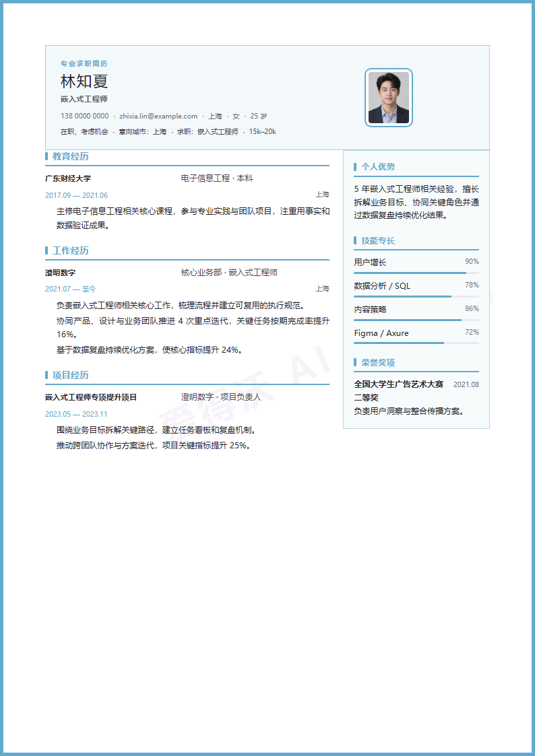The height and width of the screenshot is (756, 535).
Task: Click the 25 岁 age text
Action: (259, 116)
